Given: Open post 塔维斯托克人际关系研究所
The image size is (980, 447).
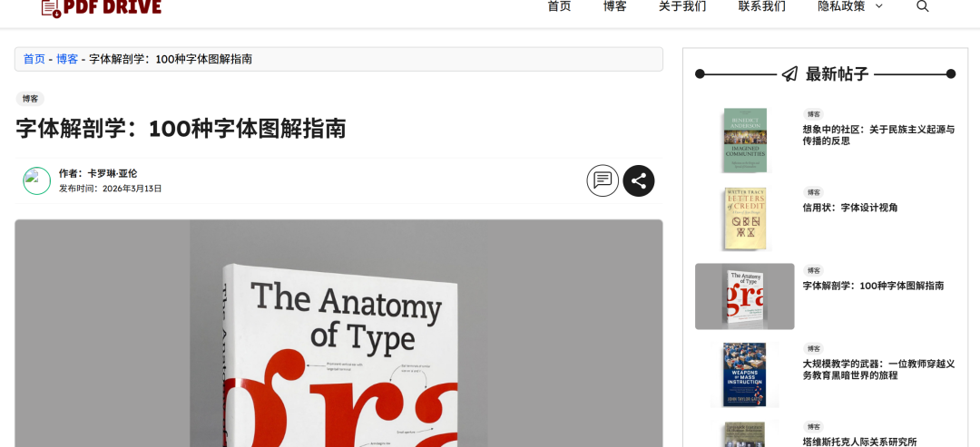Looking at the screenshot, I should coord(859,442).
